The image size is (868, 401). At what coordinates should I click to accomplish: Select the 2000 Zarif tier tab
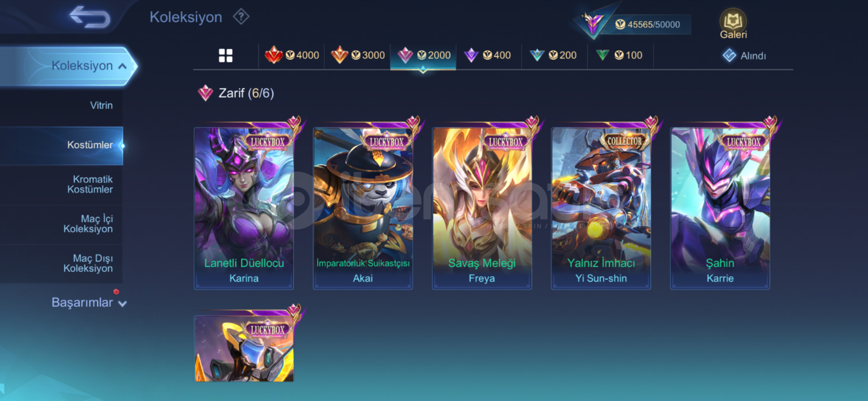[423, 56]
